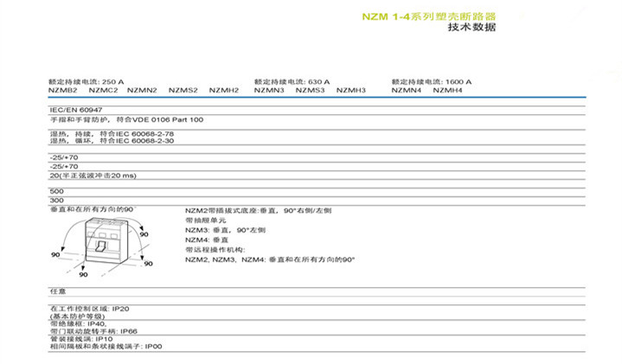Select the NZMH4 model label
Viewport: 622px width, 364px height.
pos(447,90)
